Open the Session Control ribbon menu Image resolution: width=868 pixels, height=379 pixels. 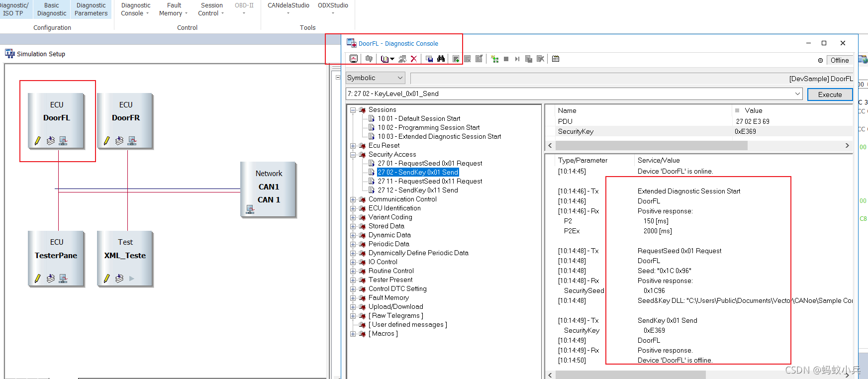point(211,9)
